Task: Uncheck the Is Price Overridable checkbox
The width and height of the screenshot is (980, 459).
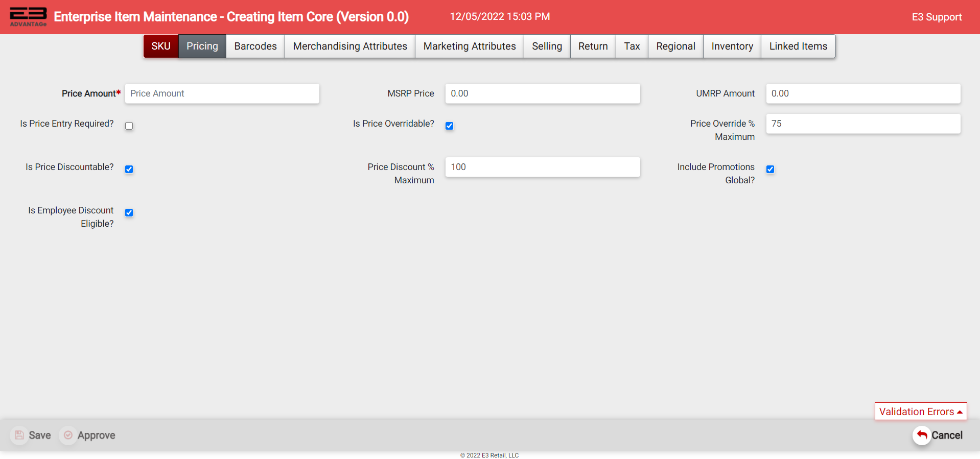Action: click(x=450, y=126)
